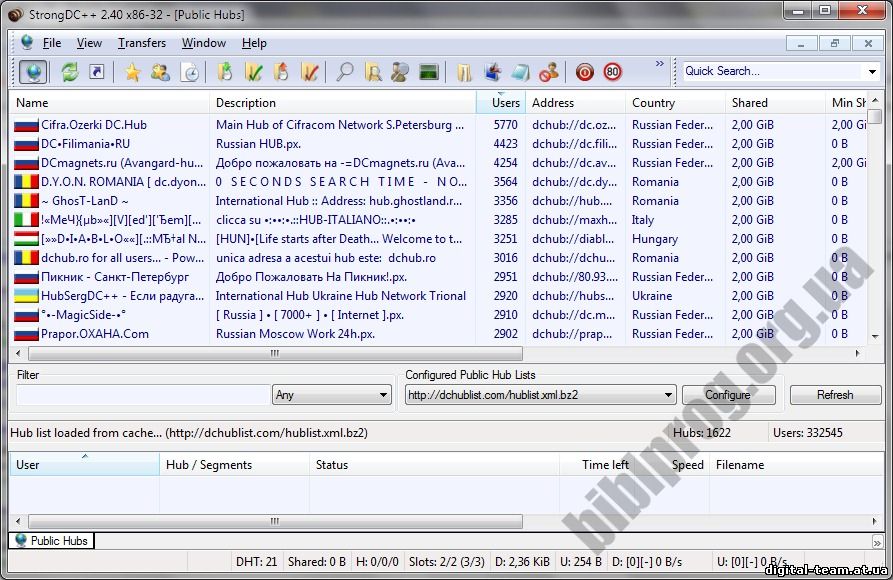Open ADL Search folder-magnifier icon
Viewport: 893px width, 580px height.
point(373,72)
